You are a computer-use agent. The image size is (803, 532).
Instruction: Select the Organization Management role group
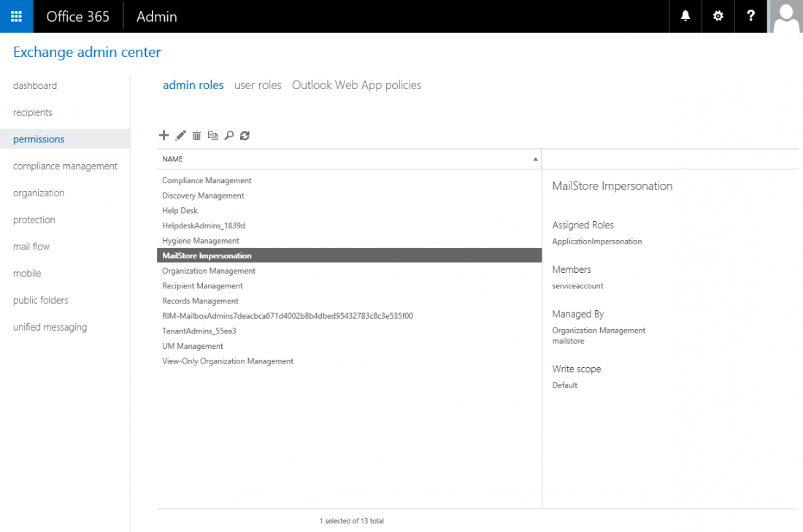click(x=209, y=270)
